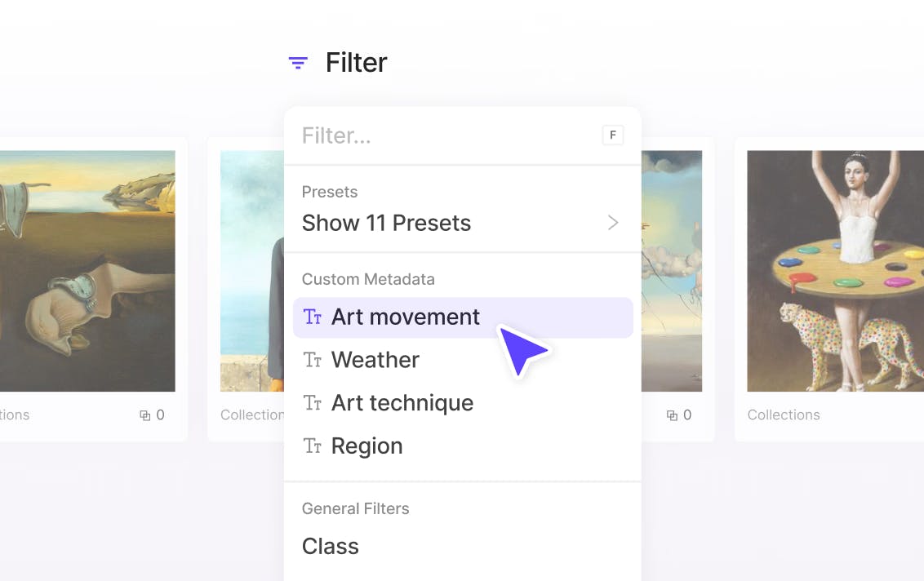Focus the Filter... search field

click(x=441, y=135)
